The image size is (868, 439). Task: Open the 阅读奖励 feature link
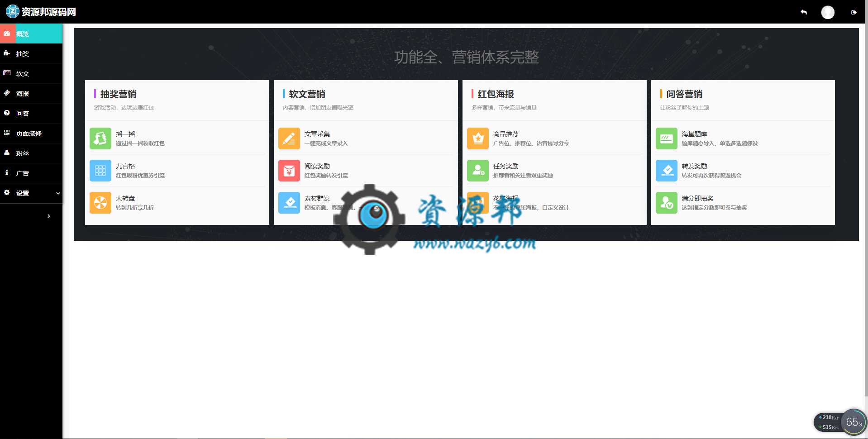[317, 166]
